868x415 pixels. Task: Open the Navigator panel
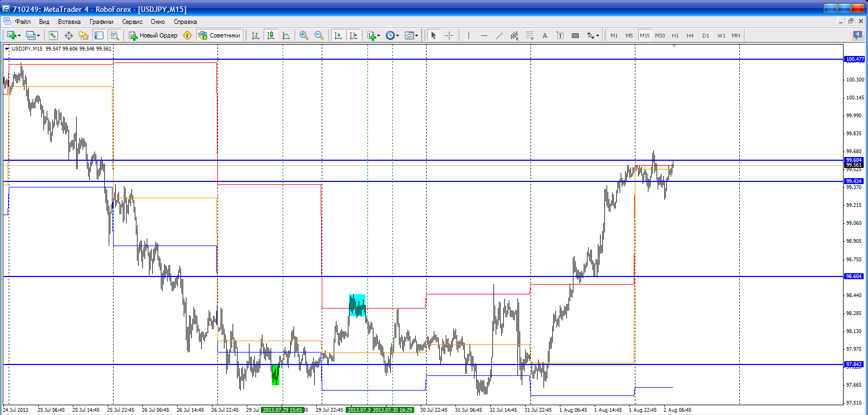point(84,35)
